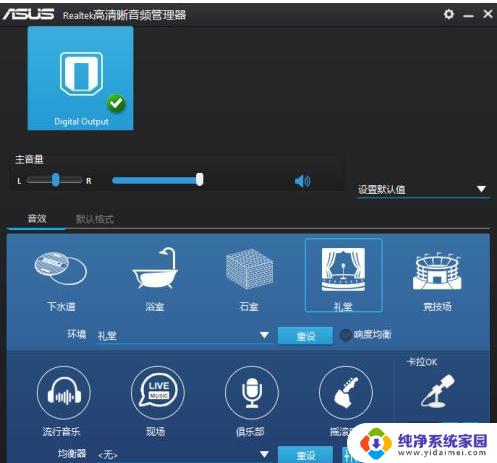Choose the 礼堂 auditorium environment icon

tap(343, 275)
